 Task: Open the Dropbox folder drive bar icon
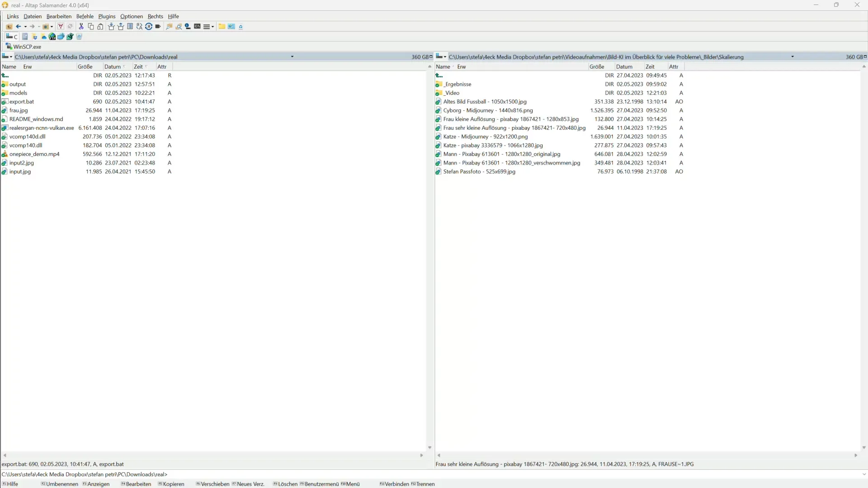pyautogui.click(x=35, y=37)
